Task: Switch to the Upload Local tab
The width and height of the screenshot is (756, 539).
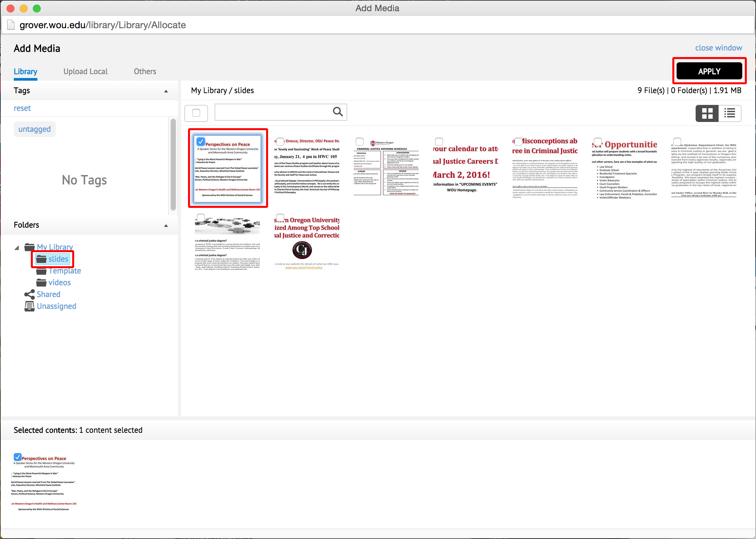Action: point(85,70)
